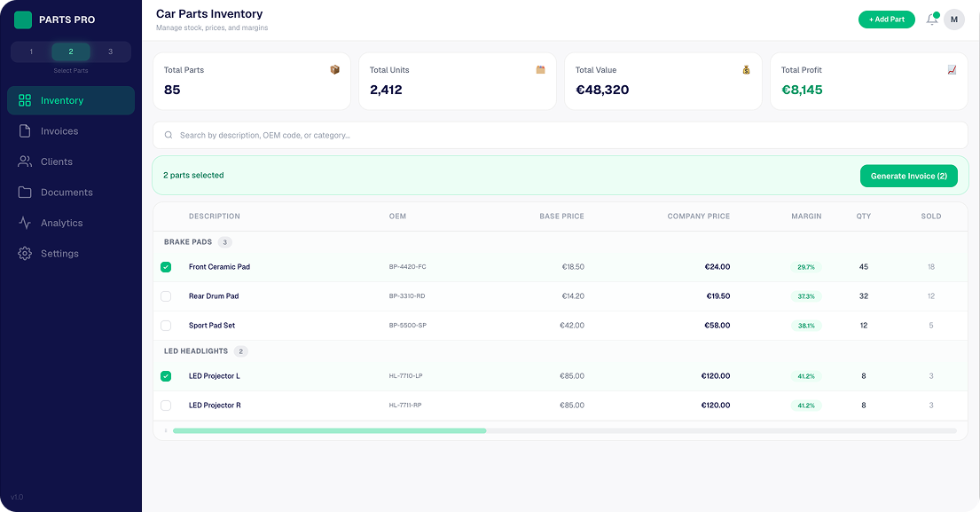The width and height of the screenshot is (980, 512).
Task: Click the package icon on Total Parts card
Action: [335, 70]
